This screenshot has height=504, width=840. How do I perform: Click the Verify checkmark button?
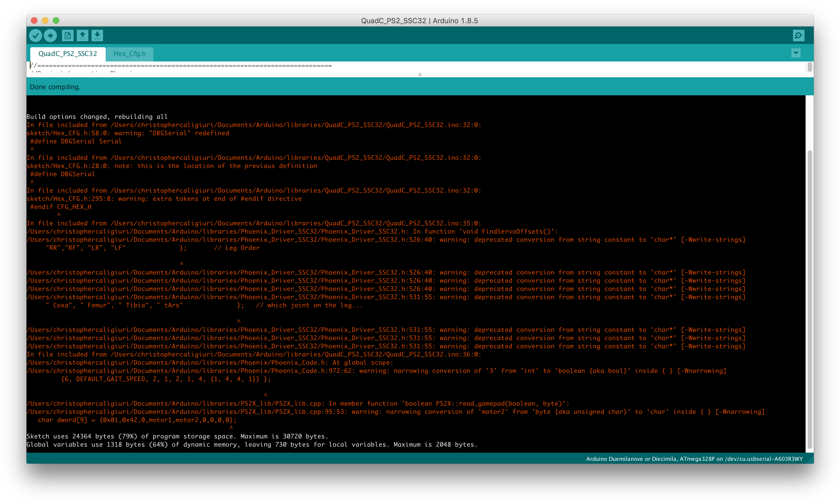pyautogui.click(x=35, y=35)
